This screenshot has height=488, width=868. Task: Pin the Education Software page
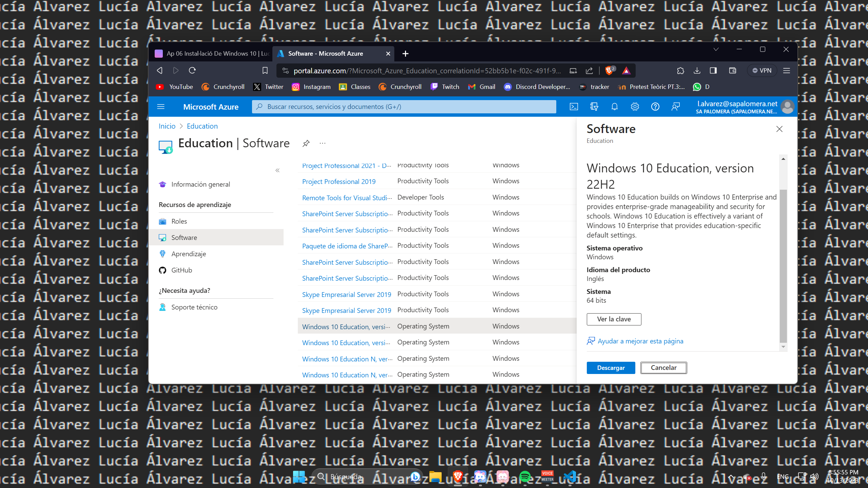(x=306, y=143)
